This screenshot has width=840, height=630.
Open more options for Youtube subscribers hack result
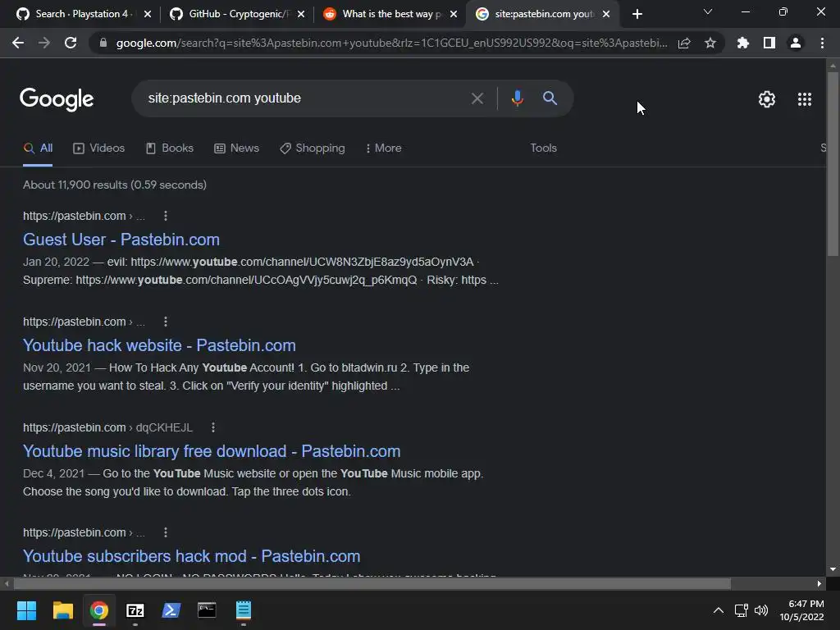click(166, 532)
